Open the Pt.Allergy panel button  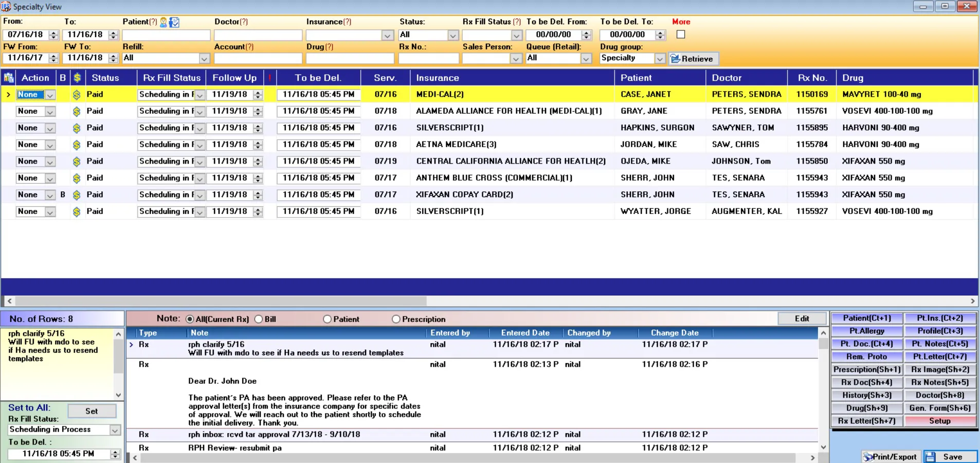click(x=866, y=331)
